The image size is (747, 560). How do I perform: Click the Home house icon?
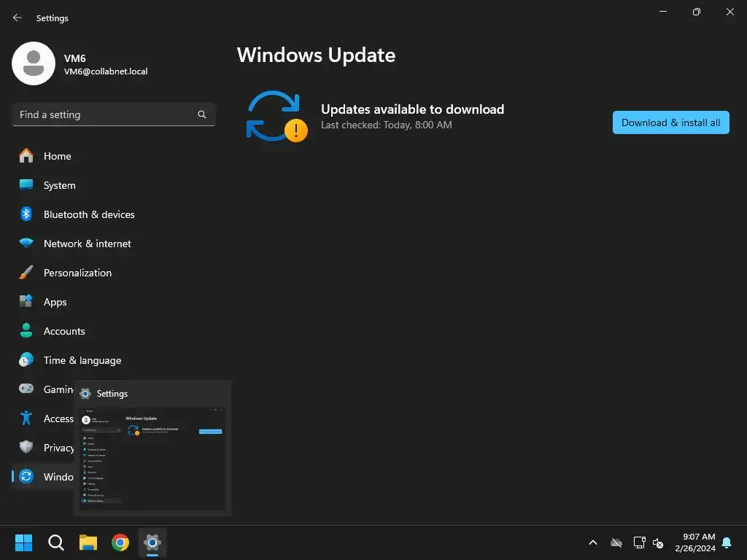click(26, 156)
